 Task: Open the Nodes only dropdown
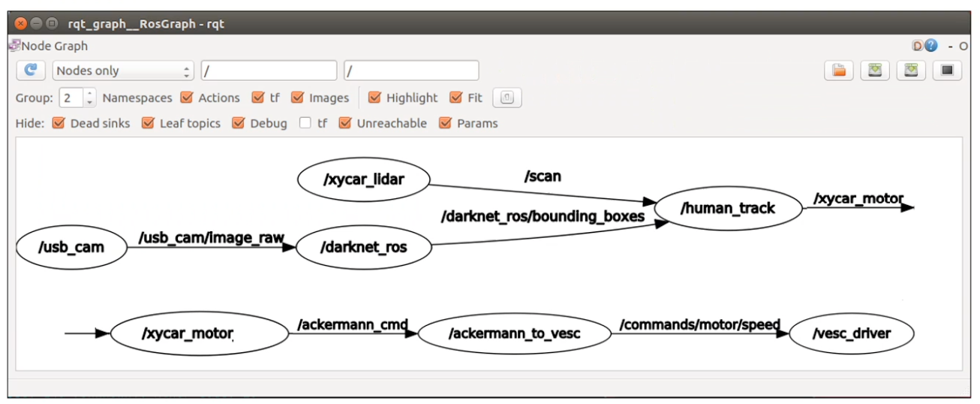[123, 71]
